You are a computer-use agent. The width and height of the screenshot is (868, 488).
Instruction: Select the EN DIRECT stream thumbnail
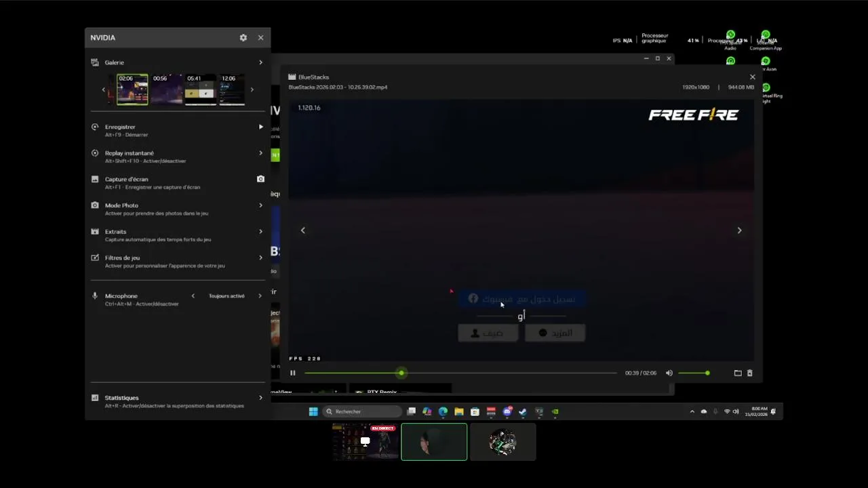pos(365,442)
